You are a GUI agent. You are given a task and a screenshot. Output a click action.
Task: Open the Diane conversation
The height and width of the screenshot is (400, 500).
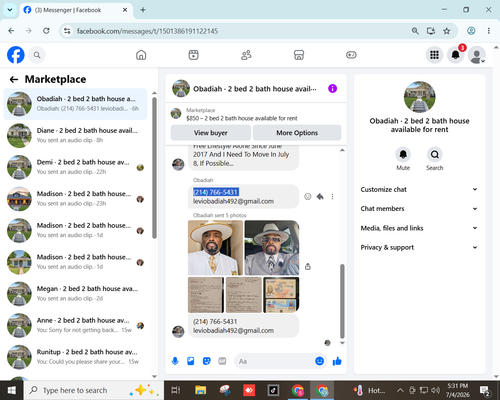75,135
